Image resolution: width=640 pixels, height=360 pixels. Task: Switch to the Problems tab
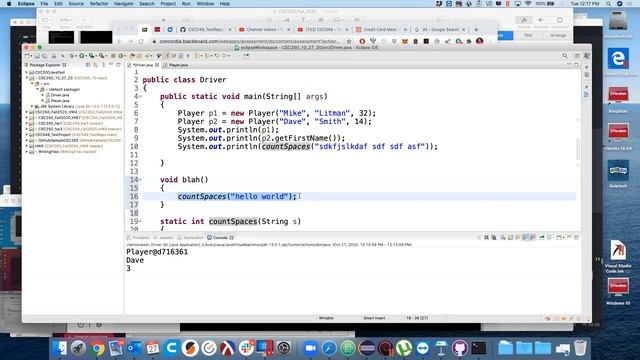tap(139, 238)
